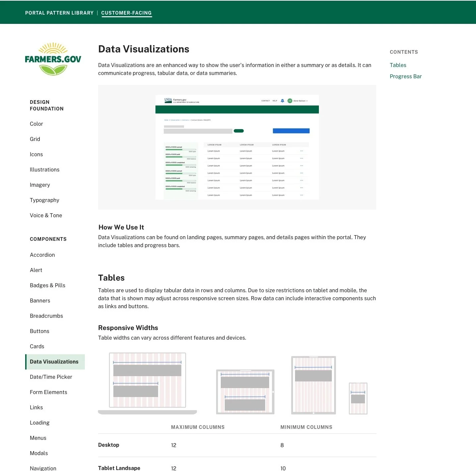Click Tablet Landscape minimum columns value 10

[283, 468]
